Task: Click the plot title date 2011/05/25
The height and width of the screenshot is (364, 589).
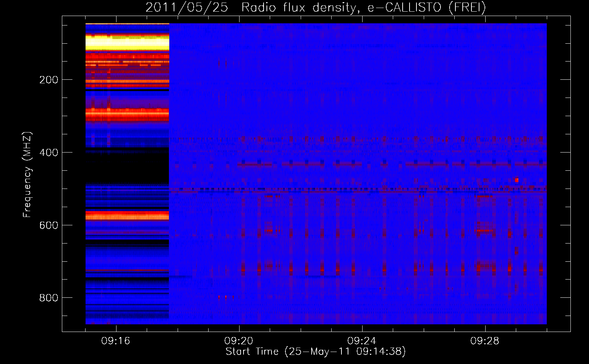Action: coord(187,8)
